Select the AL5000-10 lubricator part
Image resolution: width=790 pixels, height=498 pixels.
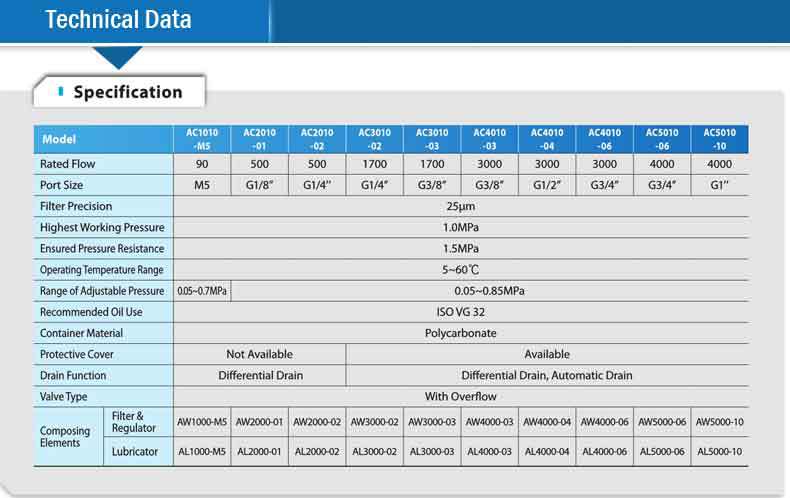tap(719, 452)
